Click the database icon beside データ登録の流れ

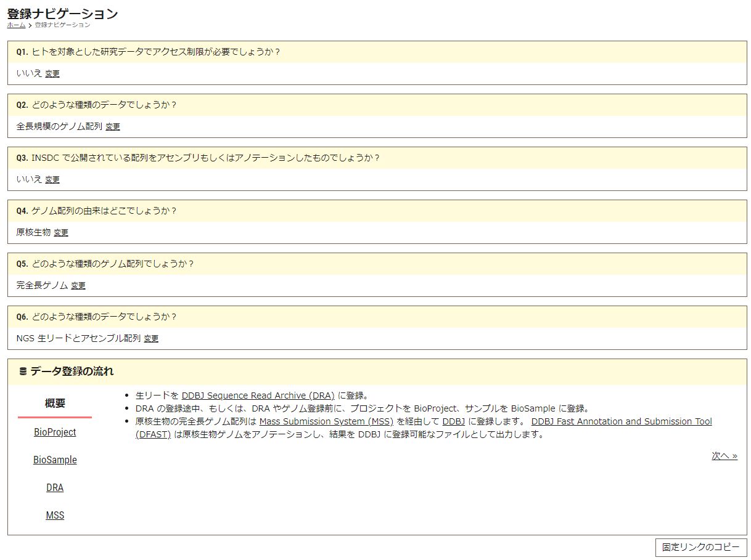click(x=23, y=371)
